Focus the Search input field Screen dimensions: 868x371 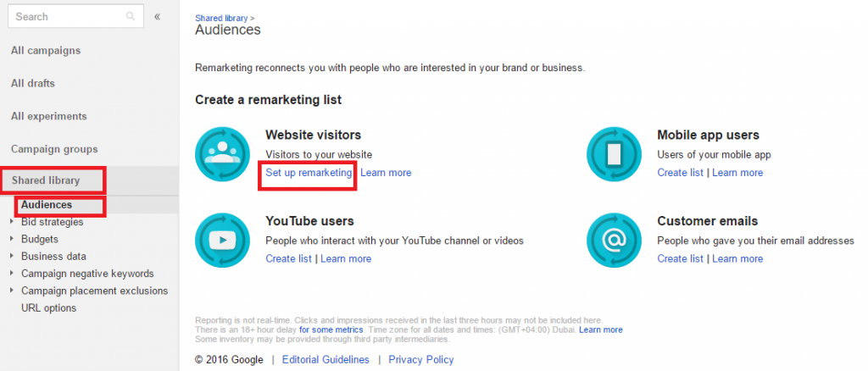tap(75, 17)
